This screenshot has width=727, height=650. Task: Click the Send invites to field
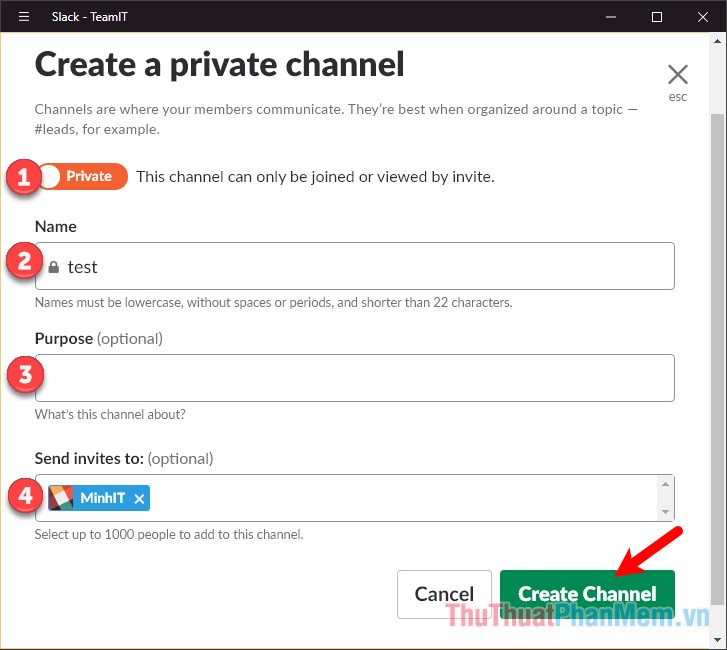pyautogui.click(x=355, y=498)
